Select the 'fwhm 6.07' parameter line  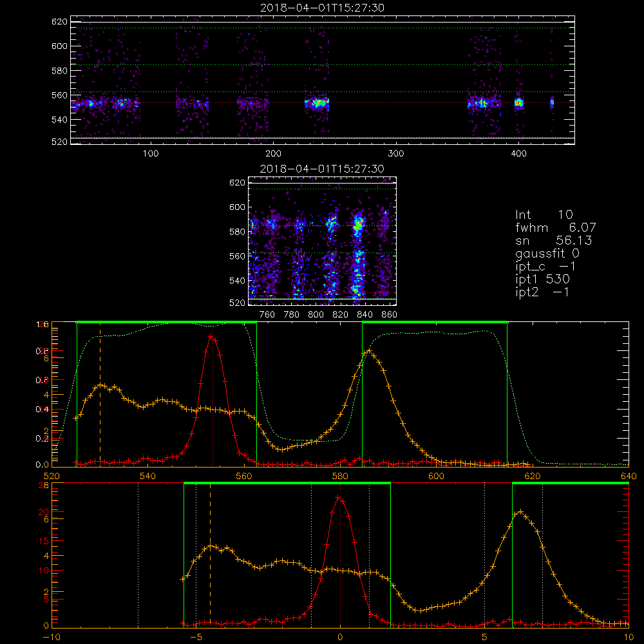(x=556, y=227)
